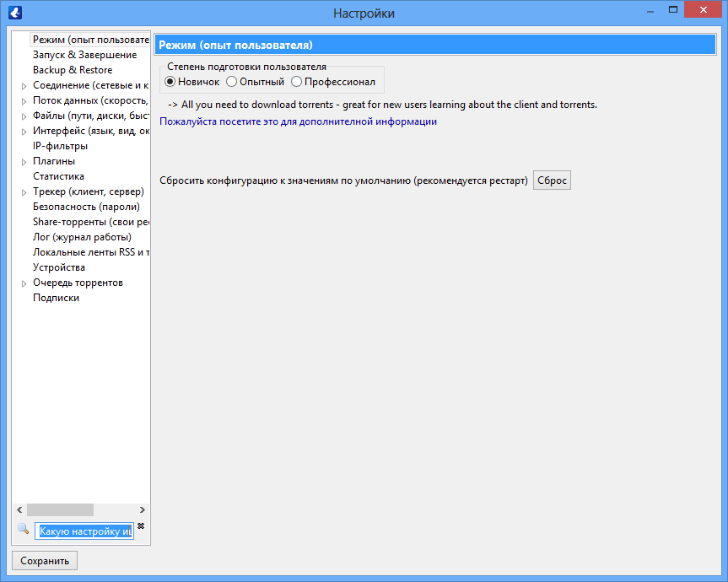This screenshot has width=728, height=582.
Task: Expand the Интерфейс tree node
Action: point(24,132)
